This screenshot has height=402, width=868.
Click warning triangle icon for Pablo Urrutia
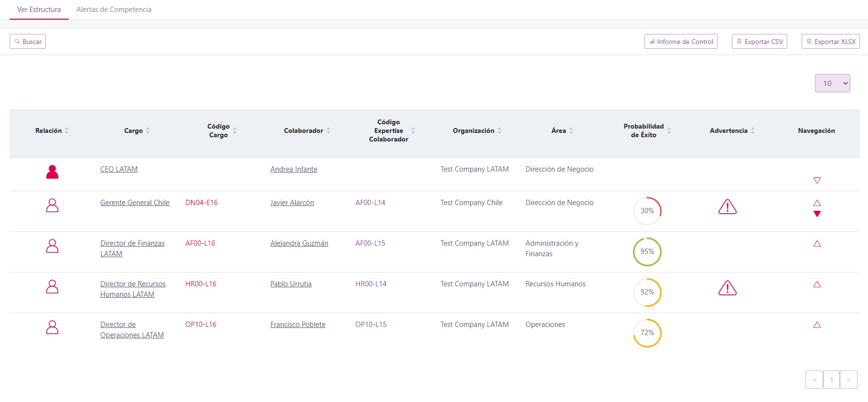pyautogui.click(x=727, y=288)
